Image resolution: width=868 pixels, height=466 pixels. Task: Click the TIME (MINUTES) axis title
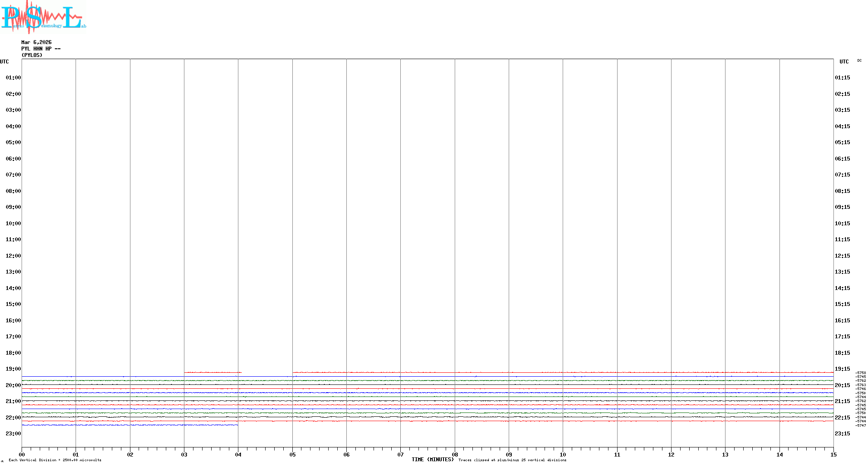[x=432, y=460]
